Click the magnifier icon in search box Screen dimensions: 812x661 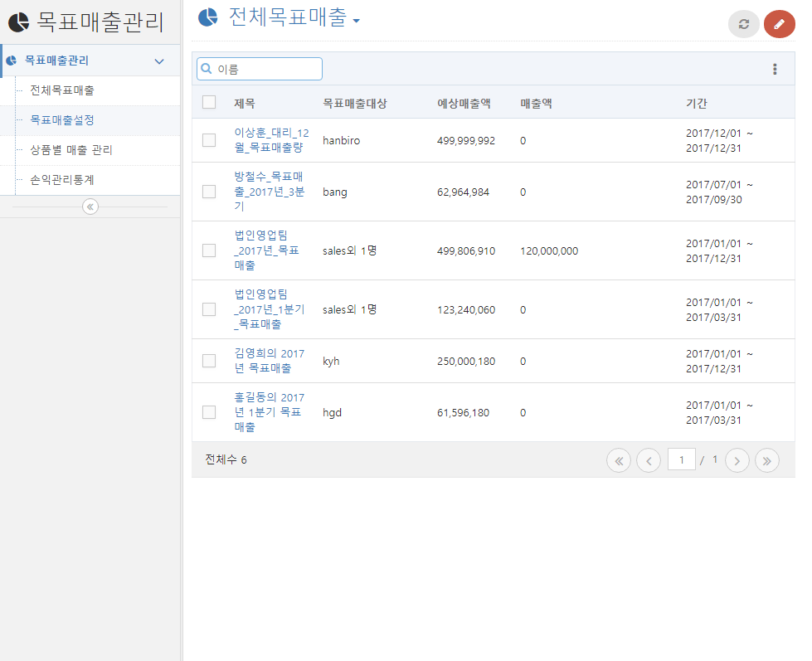pos(206,69)
